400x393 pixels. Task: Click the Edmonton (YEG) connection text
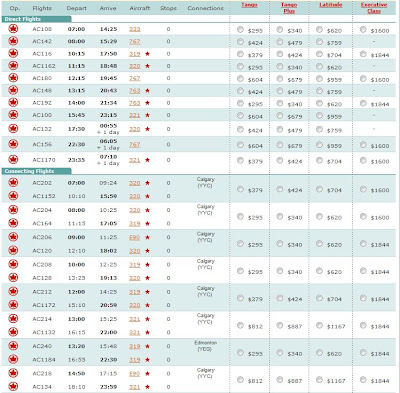205,346
